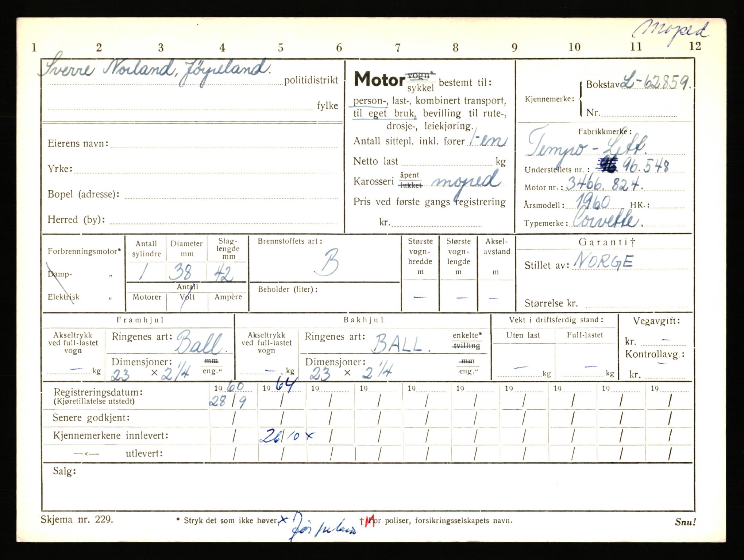This screenshot has width=744, height=560.
Task: Click the 'Snu!' text at bottom right
Action: [685, 522]
